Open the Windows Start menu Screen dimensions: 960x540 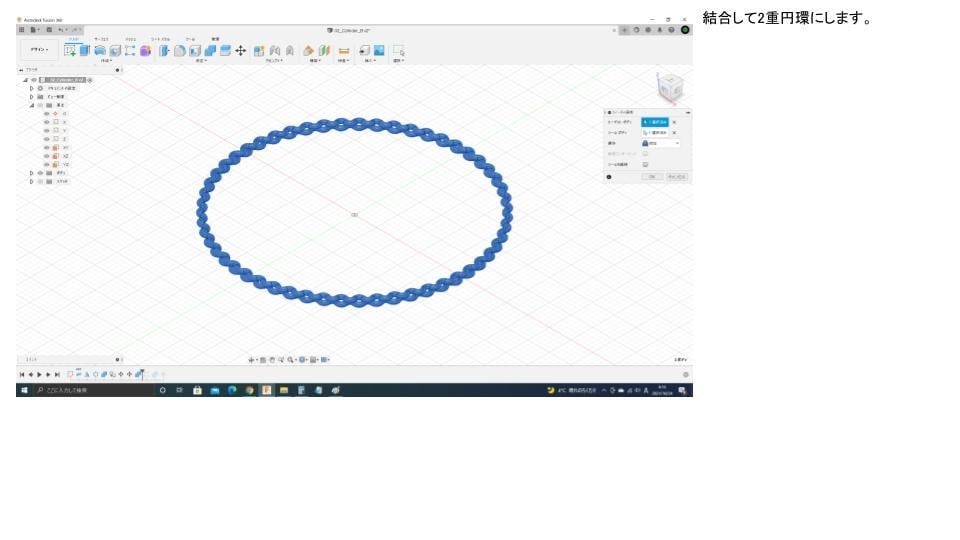[24, 390]
